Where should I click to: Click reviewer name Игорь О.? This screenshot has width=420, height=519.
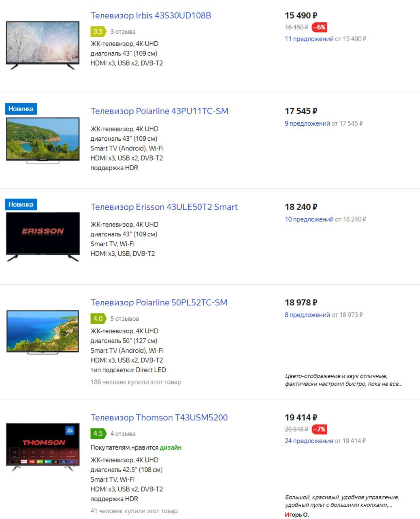297,515
